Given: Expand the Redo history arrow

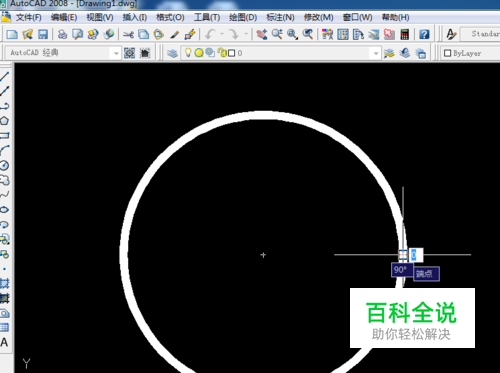Looking at the screenshot, I should tap(246, 34).
